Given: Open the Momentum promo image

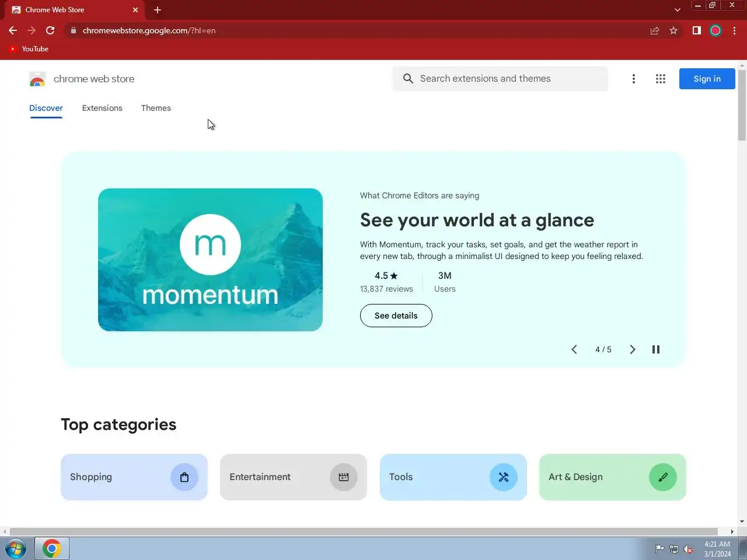Looking at the screenshot, I should point(210,260).
